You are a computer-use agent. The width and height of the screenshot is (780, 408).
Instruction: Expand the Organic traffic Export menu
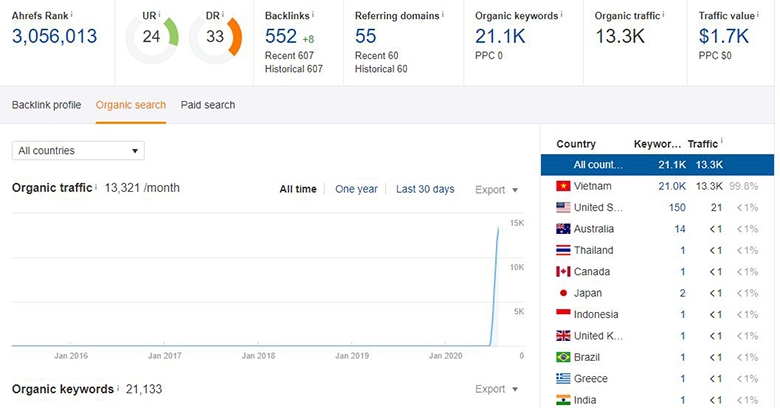tap(496, 190)
